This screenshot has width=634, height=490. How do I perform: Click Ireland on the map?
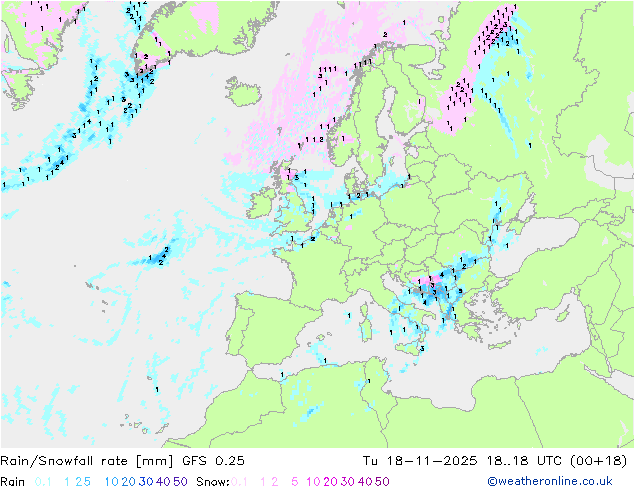[260, 203]
